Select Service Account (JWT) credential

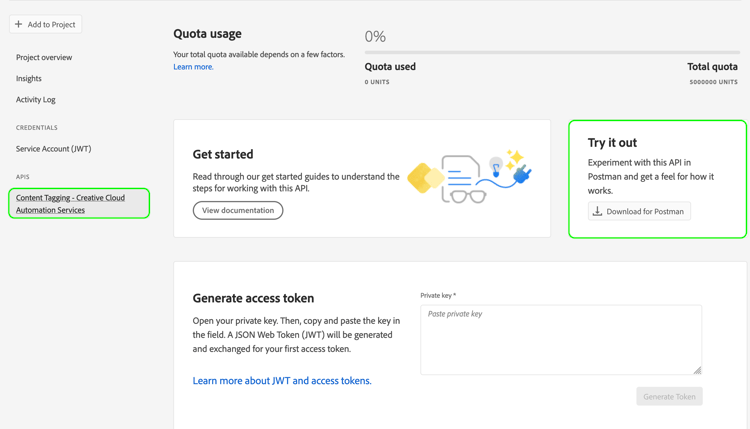pyautogui.click(x=53, y=148)
